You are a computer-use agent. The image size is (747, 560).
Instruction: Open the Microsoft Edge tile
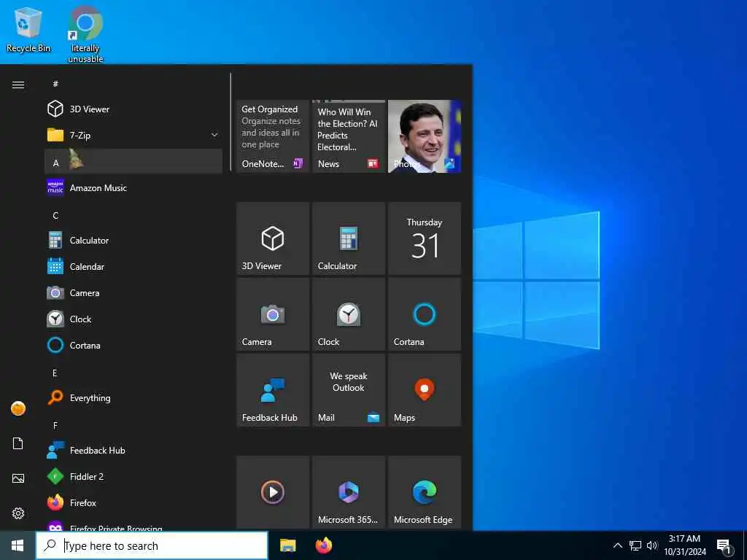[x=425, y=492]
